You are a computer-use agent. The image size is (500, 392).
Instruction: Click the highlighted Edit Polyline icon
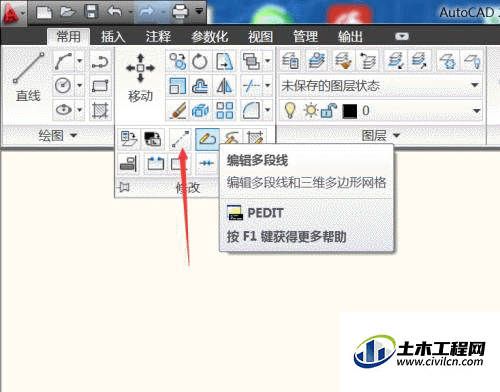click(x=207, y=139)
